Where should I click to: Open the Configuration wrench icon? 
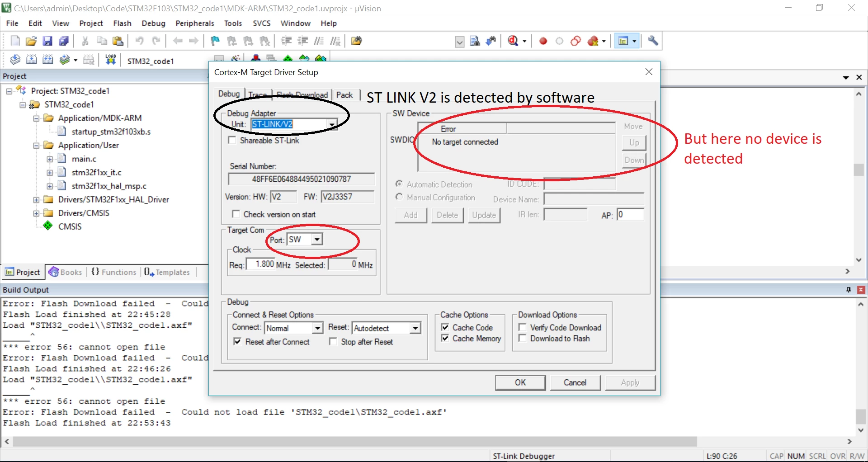[653, 41]
